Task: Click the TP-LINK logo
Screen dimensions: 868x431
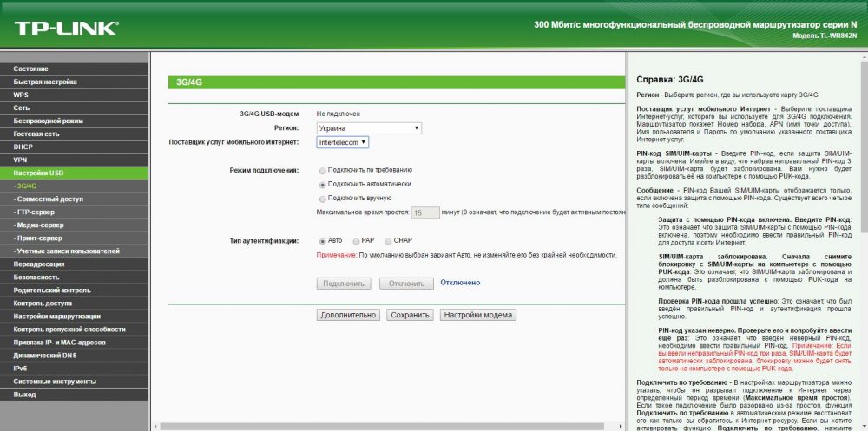Action: click(x=67, y=28)
